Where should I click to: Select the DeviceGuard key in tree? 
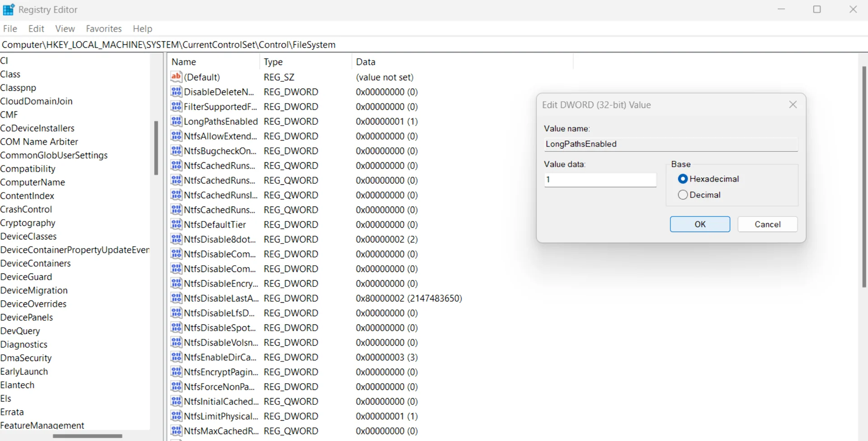pyautogui.click(x=26, y=277)
